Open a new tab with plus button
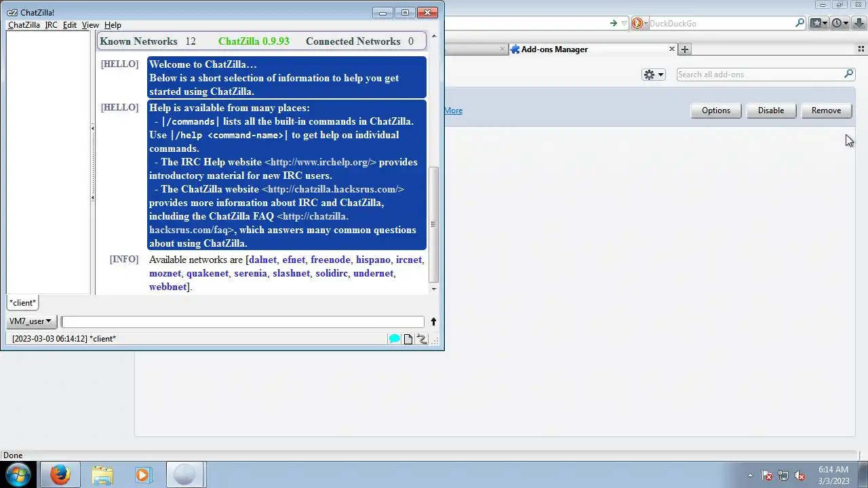 685,49
